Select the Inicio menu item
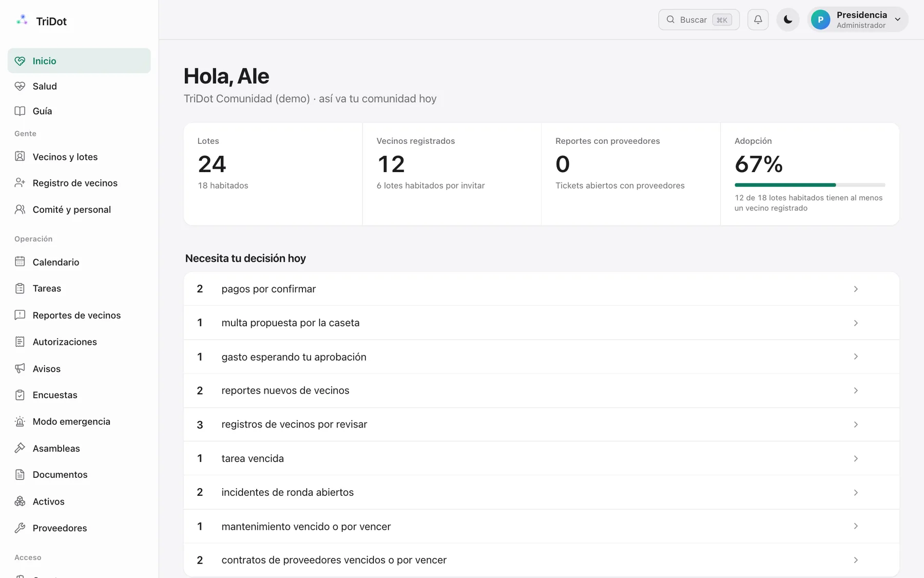 (x=79, y=61)
